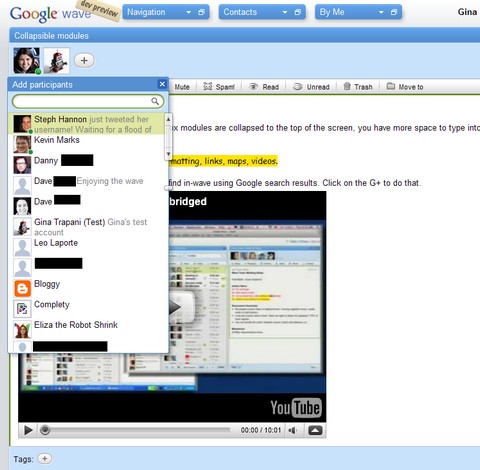Play the video using bottom-bar play button
This screenshot has width=480, height=470.
tap(29, 430)
